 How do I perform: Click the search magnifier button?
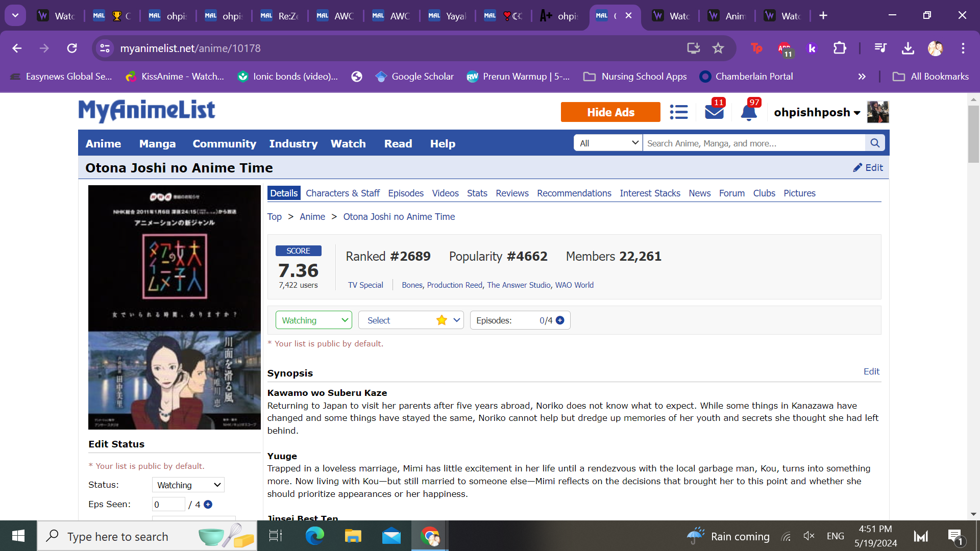click(x=875, y=143)
